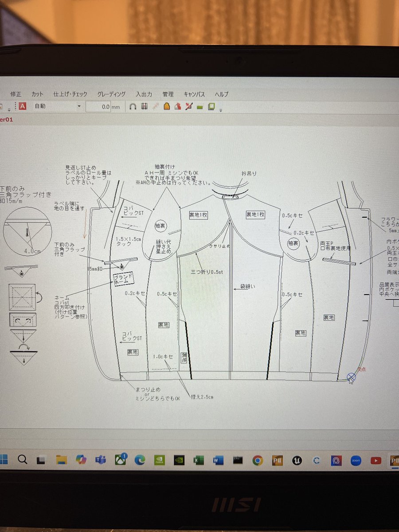Click the greyed-out diagonal red toolbar icon

coord(155,106)
